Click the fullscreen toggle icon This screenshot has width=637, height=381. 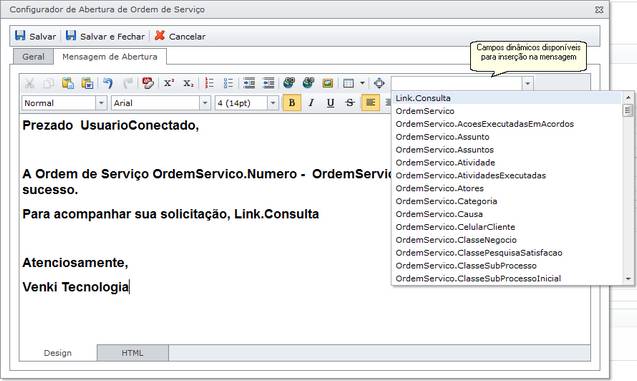[379, 83]
